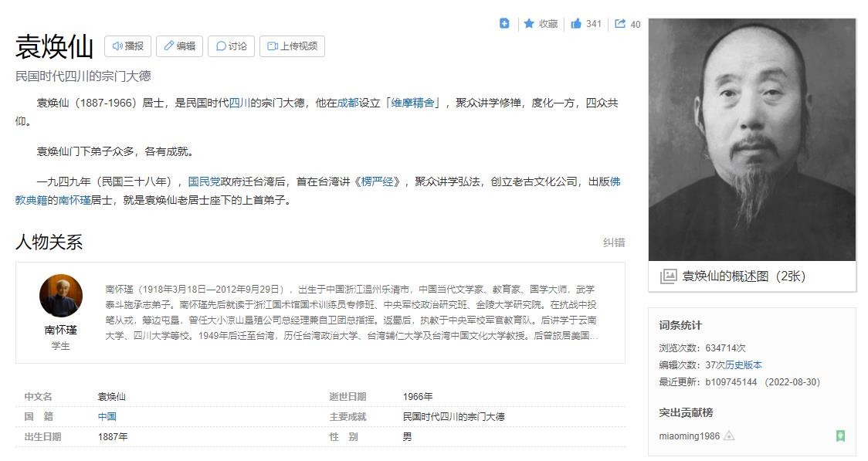This screenshot has width=868, height=461.
Task: Click the share arrow icon
Action: (620, 24)
